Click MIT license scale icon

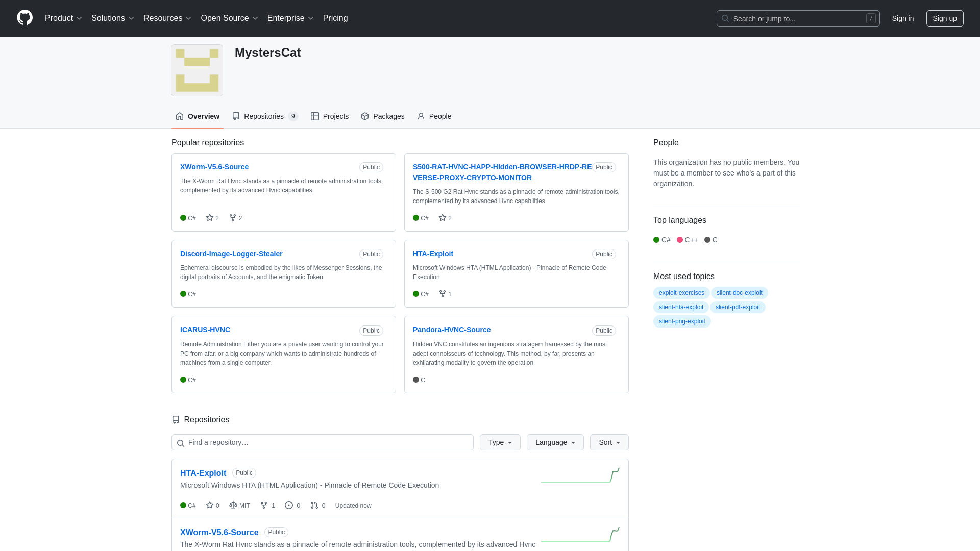(233, 505)
